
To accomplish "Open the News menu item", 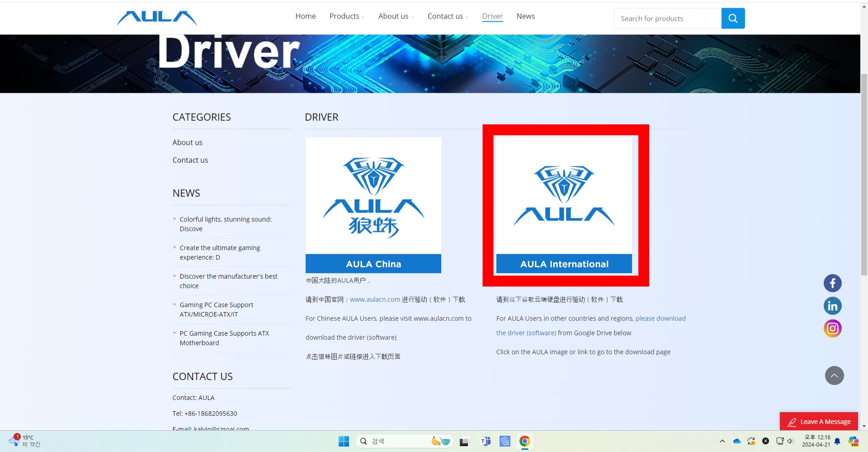I will tap(525, 16).
